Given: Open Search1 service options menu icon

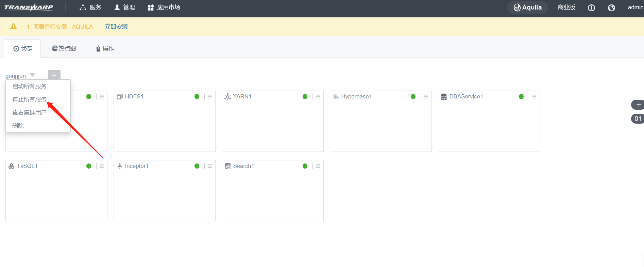Looking at the screenshot, I should point(318,166).
